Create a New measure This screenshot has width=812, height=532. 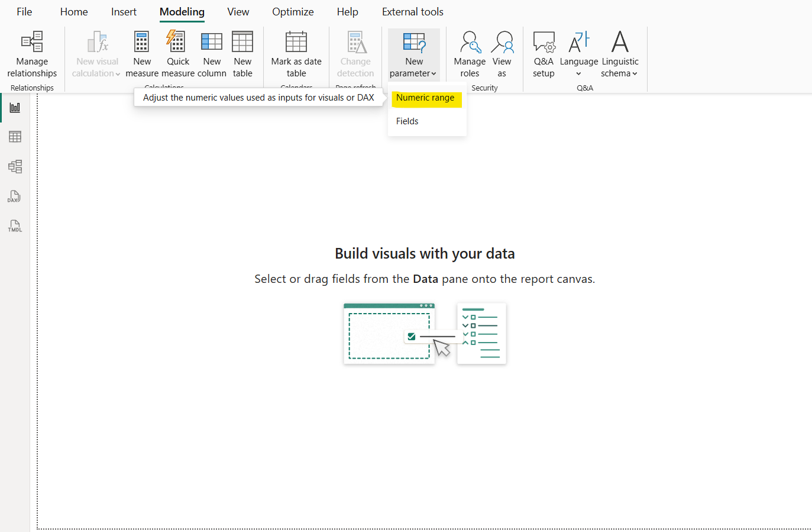(141, 53)
